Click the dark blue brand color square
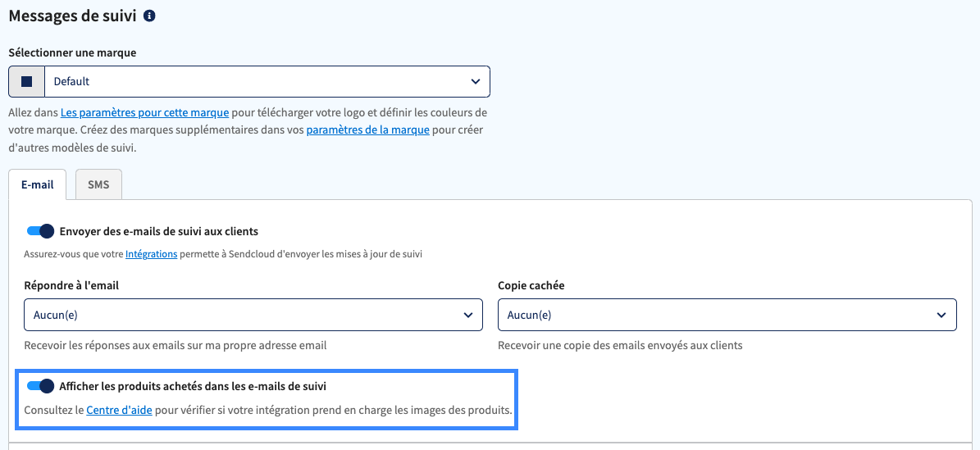The height and width of the screenshot is (450, 980). (27, 81)
